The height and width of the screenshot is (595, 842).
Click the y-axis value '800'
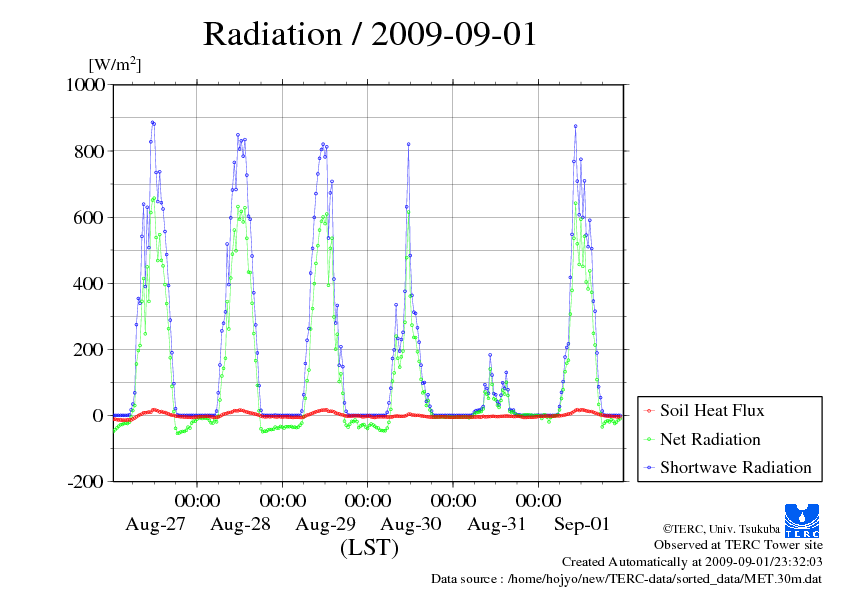click(x=90, y=151)
